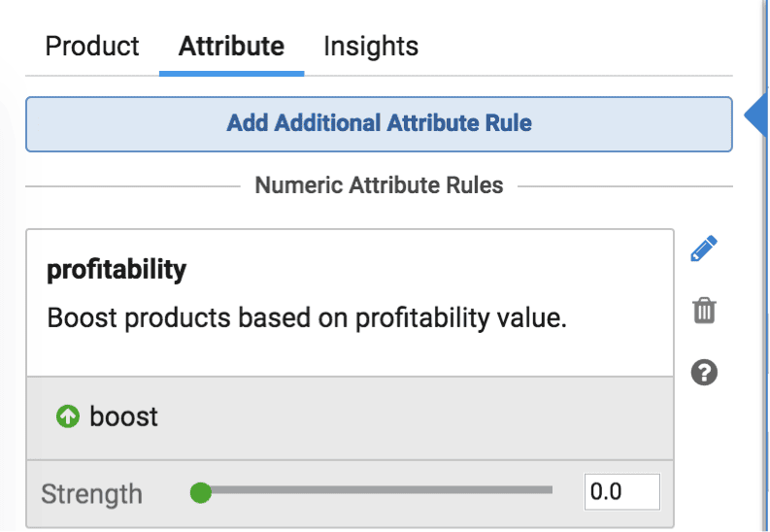Click the middle of the Strength slider track
The image size is (770, 532).
(377, 490)
